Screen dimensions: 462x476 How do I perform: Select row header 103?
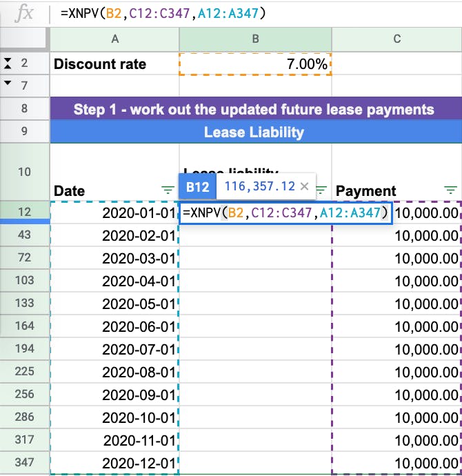tap(25, 280)
